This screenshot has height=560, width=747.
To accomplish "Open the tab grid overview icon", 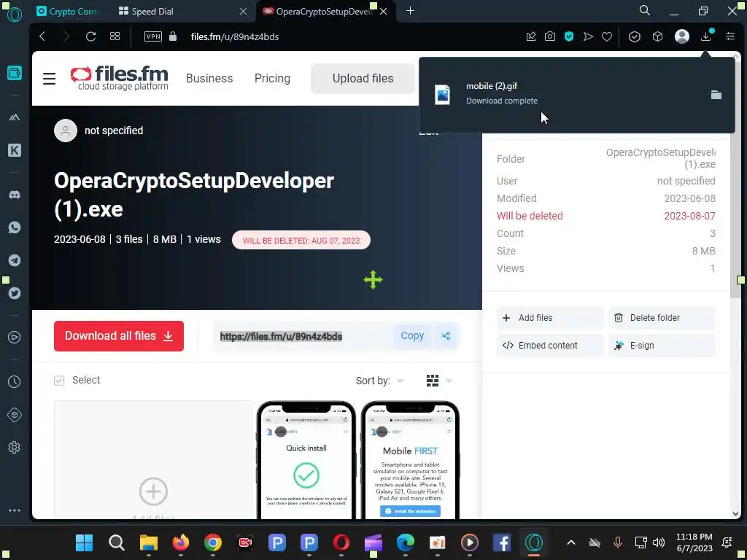I will (115, 36).
